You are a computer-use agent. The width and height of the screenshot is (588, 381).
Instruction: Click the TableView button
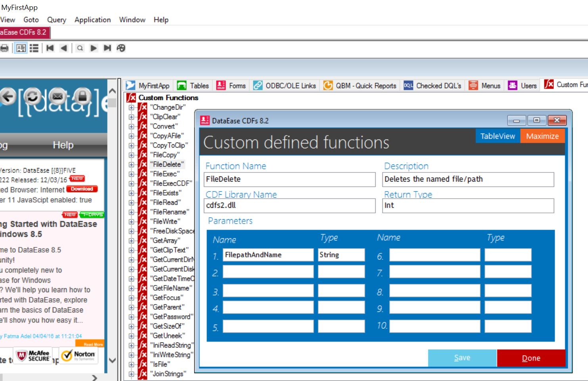click(x=498, y=136)
